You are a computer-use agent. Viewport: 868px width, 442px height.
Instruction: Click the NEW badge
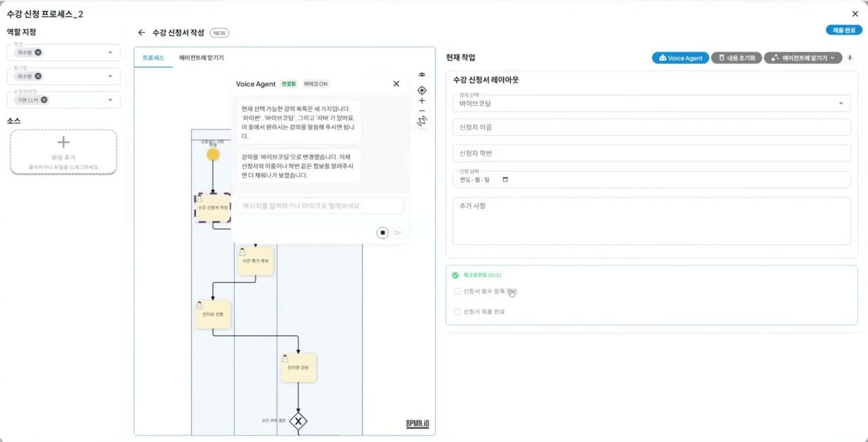click(x=220, y=33)
